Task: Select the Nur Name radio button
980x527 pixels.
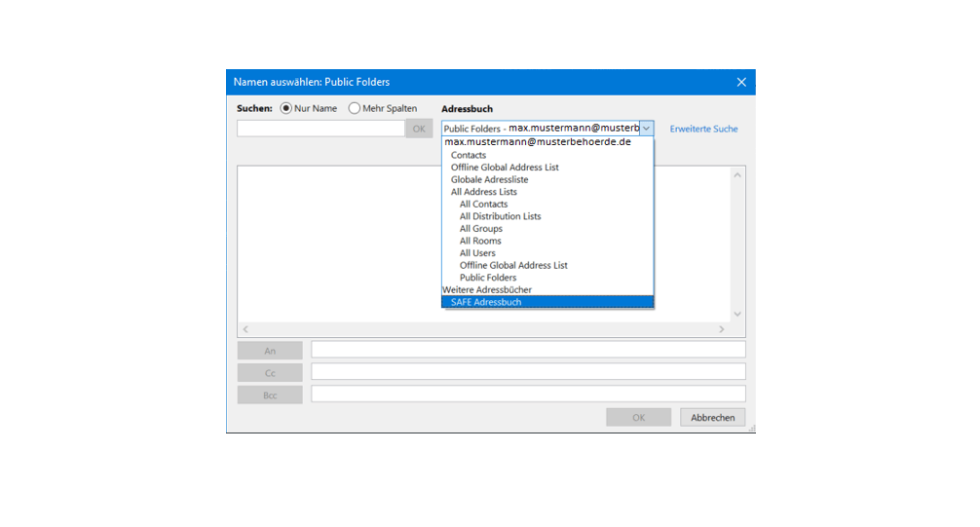Action: pyautogui.click(x=286, y=108)
